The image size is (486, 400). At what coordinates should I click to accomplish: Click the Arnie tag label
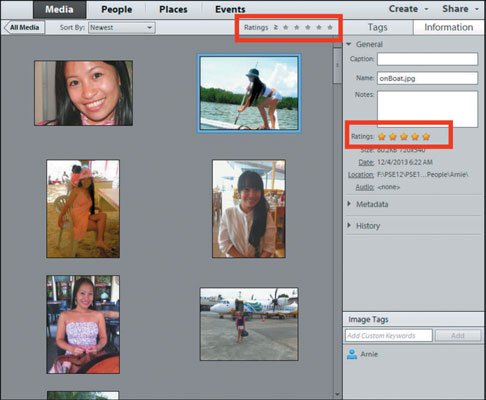[x=369, y=354]
